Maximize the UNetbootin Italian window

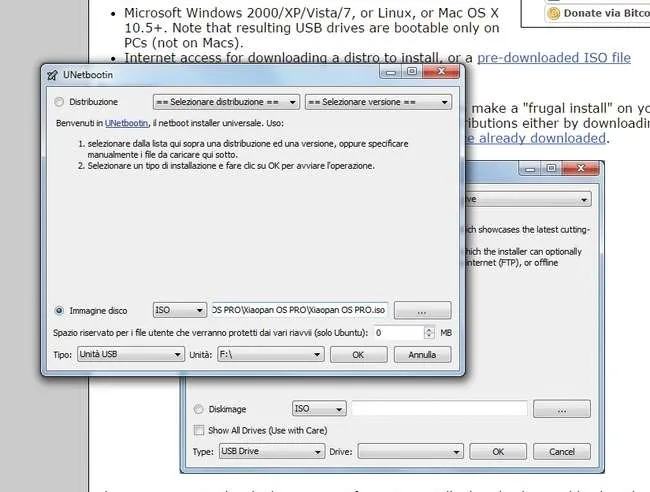[412, 72]
